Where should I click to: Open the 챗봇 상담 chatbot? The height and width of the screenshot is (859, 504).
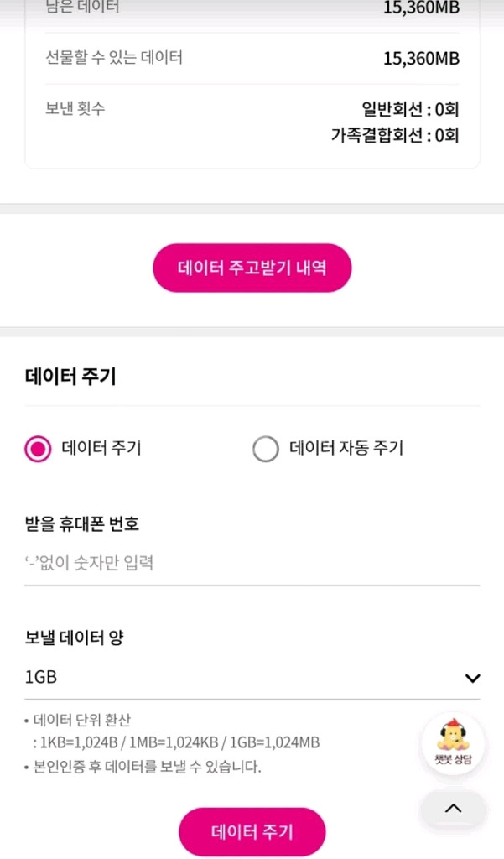coord(453,743)
